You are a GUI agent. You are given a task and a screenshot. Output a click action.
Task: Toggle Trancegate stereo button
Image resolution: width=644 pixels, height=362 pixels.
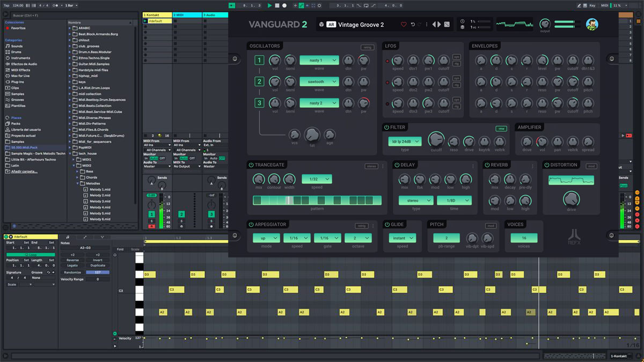click(371, 166)
